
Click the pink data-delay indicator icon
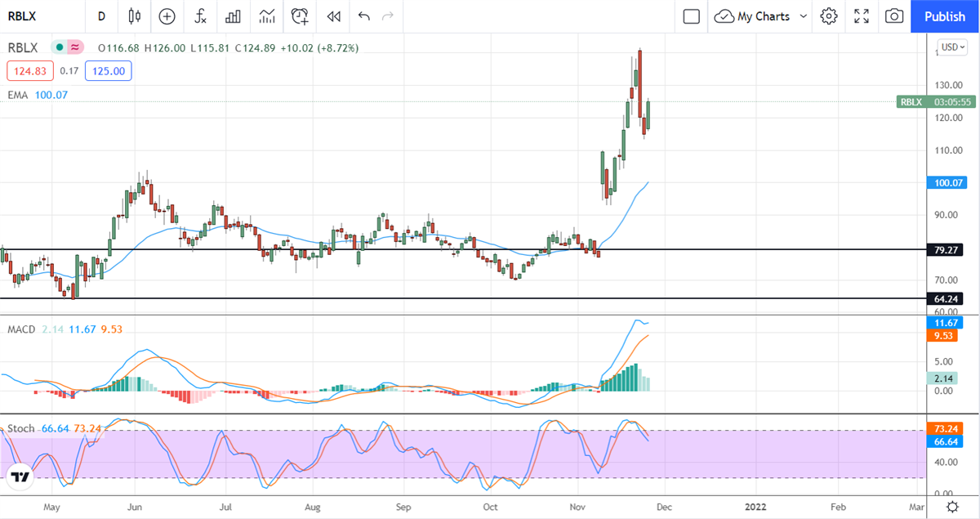pyautogui.click(x=74, y=47)
